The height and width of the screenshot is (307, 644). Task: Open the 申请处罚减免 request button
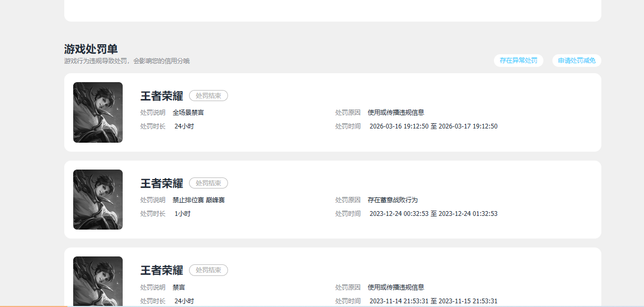point(577,61)
